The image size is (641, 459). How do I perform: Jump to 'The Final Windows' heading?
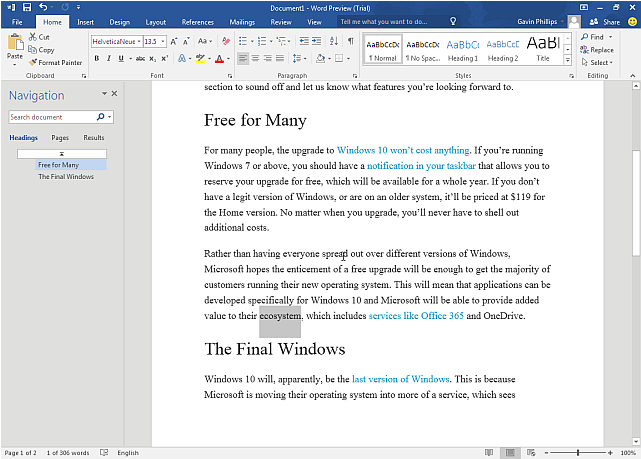(66, 176)
